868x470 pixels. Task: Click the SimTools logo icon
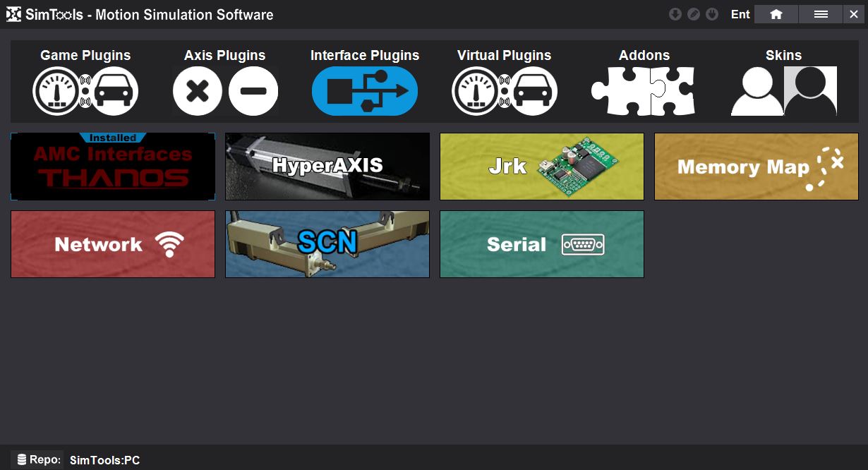[x=13, y=14]
